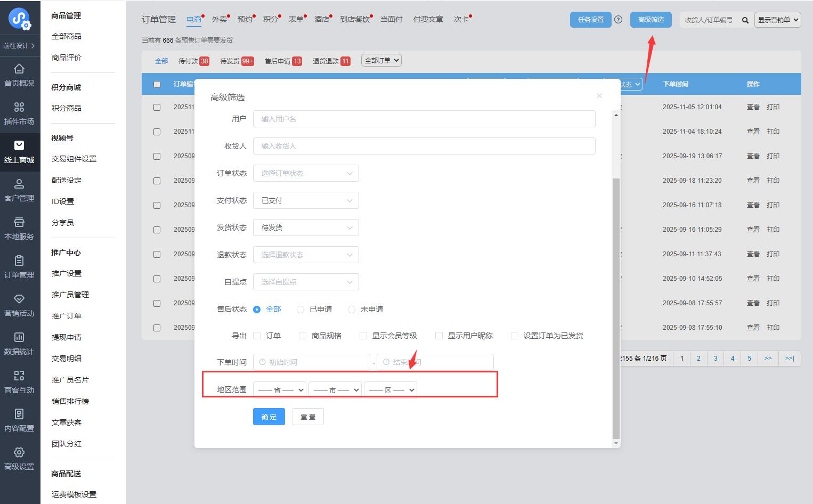813x504 pixels.
Task: Open the 高级设置 gear icon
Action: click(x=19, y=452)
